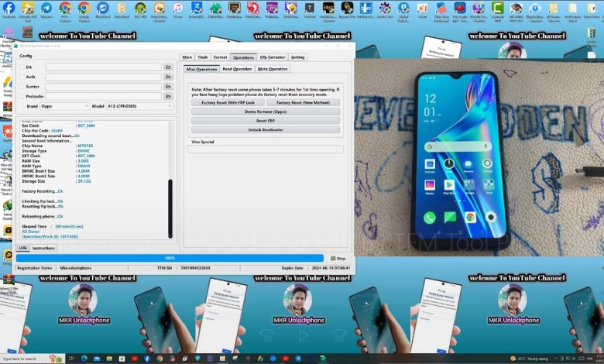Open weather widget showing Mostly sunny

click(x=528, y=359)
